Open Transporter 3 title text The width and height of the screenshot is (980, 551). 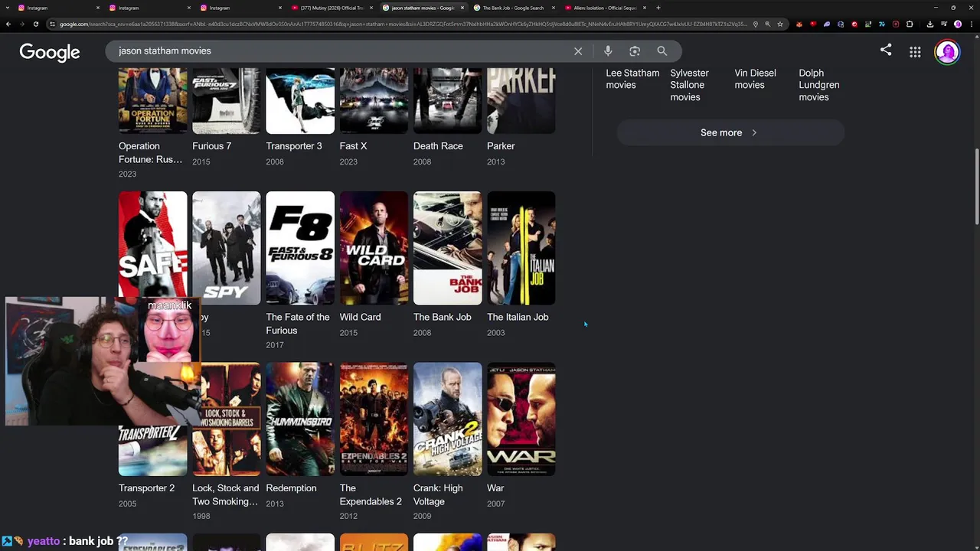coord(294,146)
